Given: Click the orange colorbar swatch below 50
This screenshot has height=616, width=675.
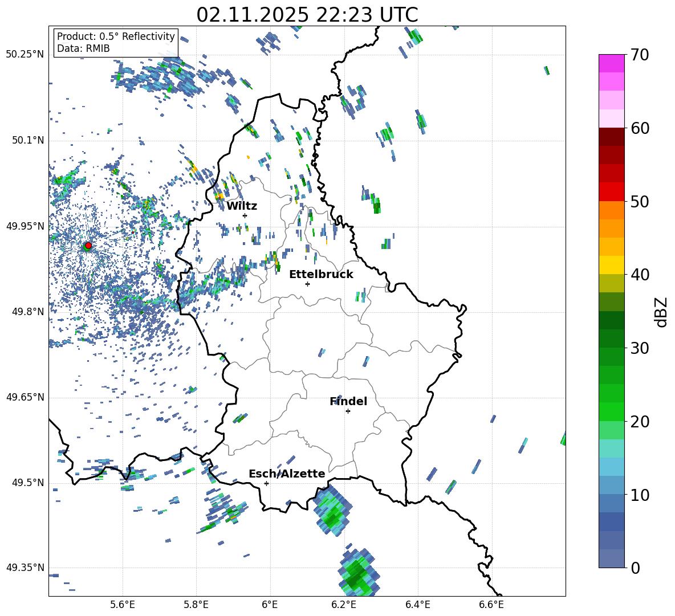Looking at the screenshot, I should click(x=611, y=210).
